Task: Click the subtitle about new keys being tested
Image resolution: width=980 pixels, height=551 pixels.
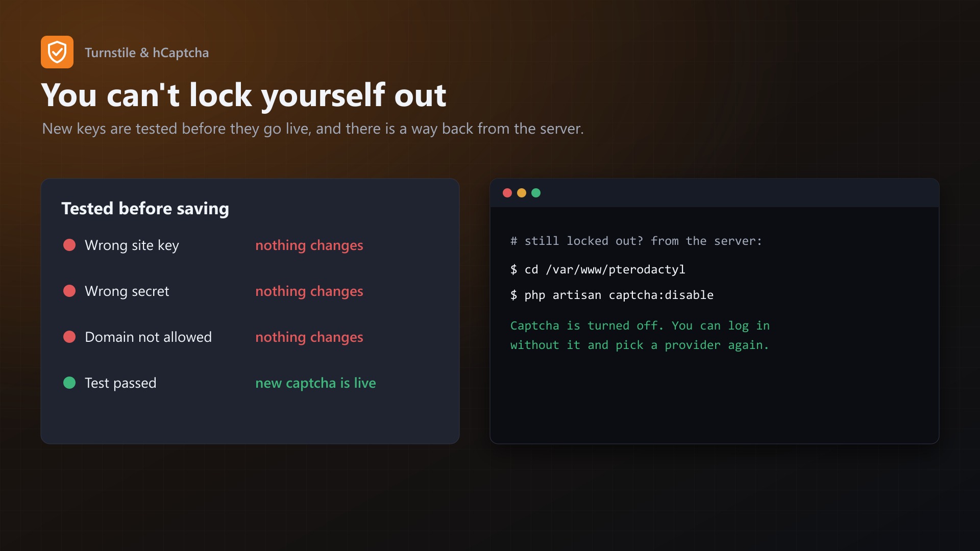Action: 313,129
